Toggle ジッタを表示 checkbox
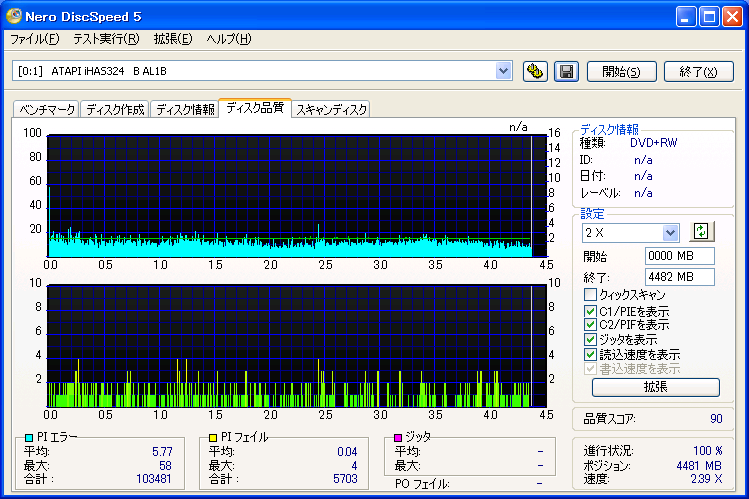Screen dimensions: 749x499 point(590,340)
